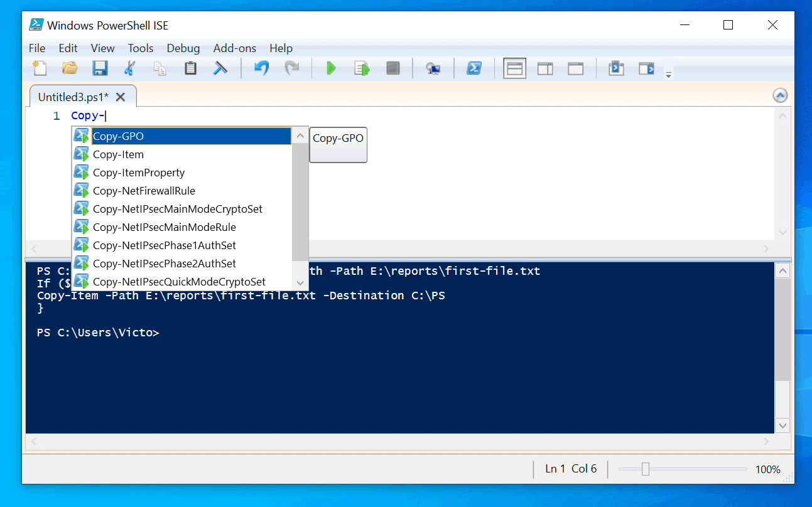Open the Help menu
The height and width of the screenshot is (507, 812).
point(281,48)
